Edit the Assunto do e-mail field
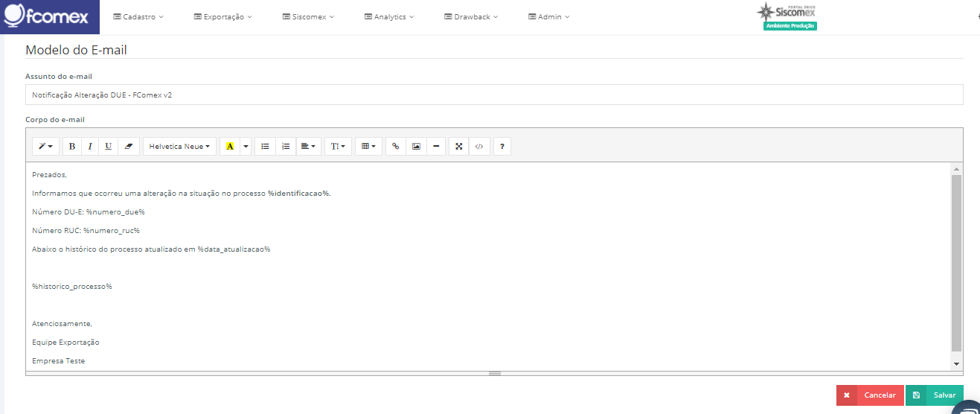980x414 pixels. click(494, 95)
